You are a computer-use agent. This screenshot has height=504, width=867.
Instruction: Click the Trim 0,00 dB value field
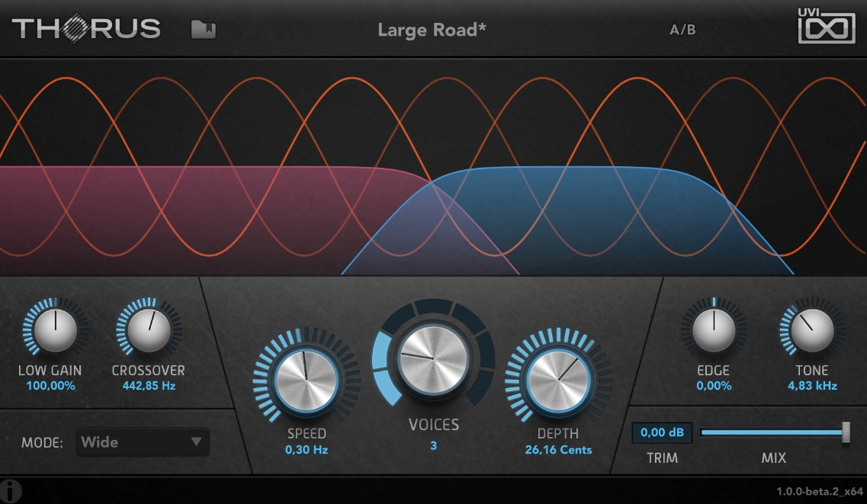(x=661, y=432)
